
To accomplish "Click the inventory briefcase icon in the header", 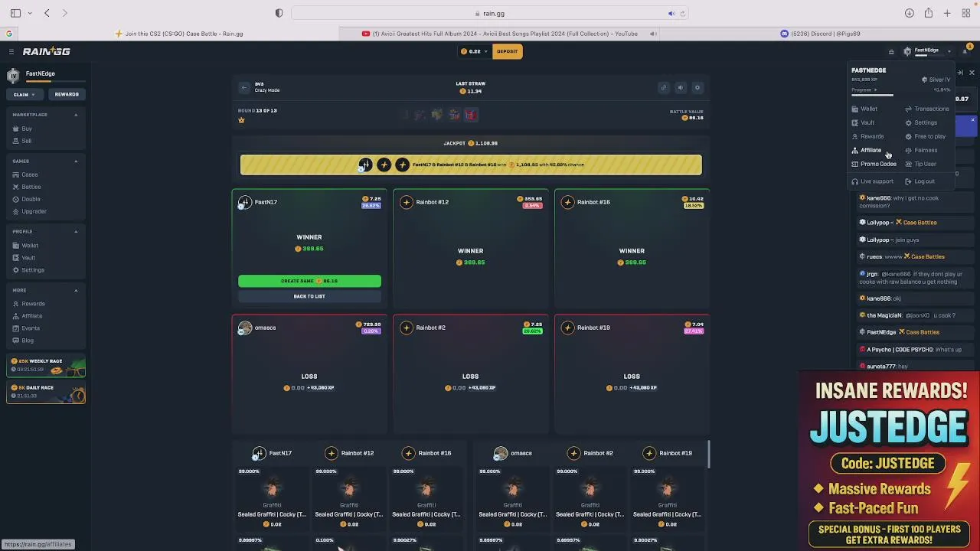I will tap(891, 51).
